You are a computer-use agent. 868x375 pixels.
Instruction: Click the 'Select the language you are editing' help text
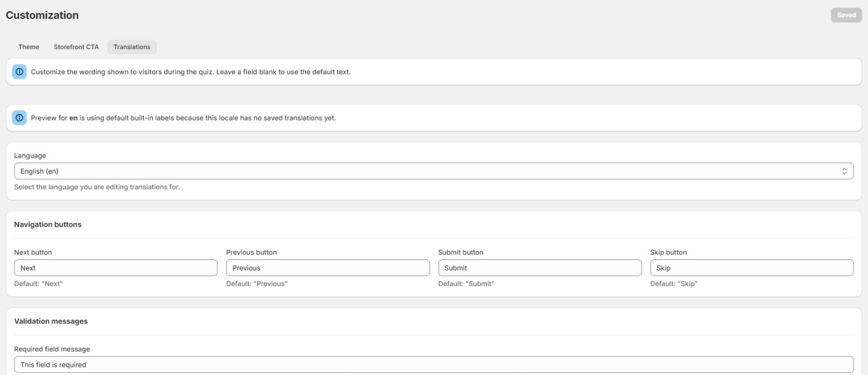[97, 187]
